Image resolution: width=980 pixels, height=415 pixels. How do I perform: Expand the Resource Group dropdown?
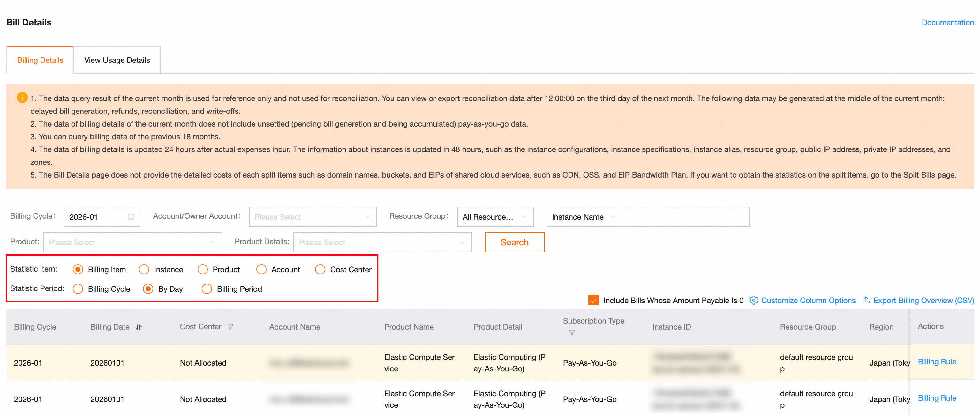[494, 217]
